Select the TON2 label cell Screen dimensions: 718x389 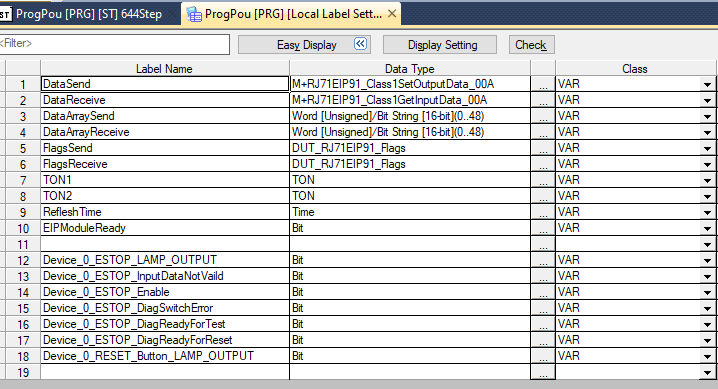164,196
